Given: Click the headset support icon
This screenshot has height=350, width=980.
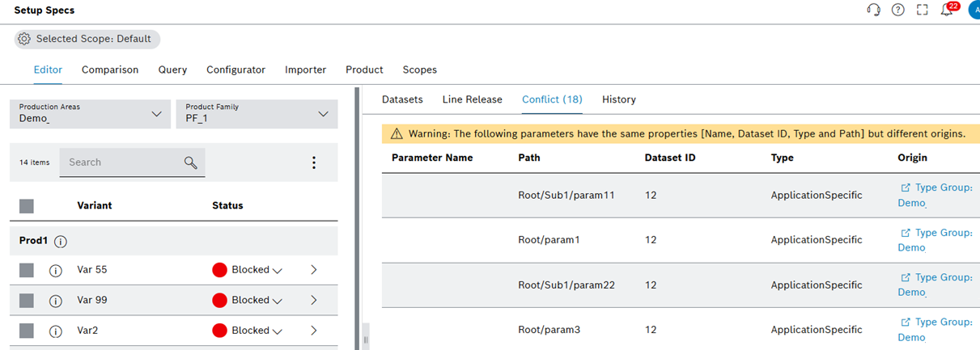Looking at the screenshot, I should [x=873, y=10].
